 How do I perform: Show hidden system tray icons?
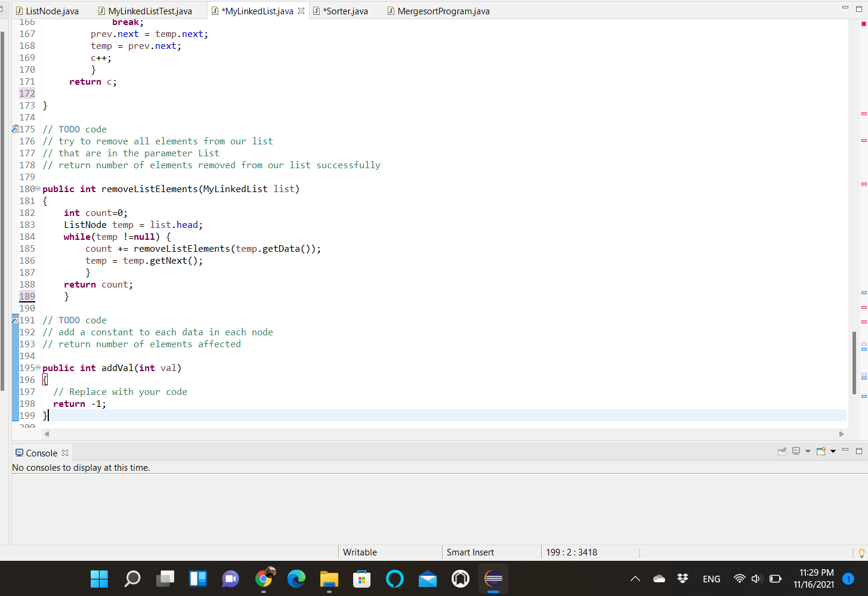coord(635,579)
